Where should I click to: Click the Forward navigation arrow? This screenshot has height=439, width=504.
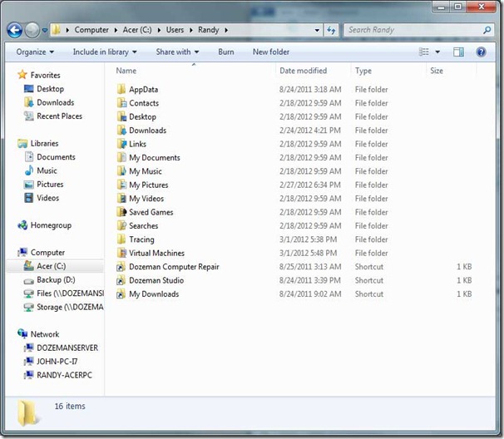pyautogui.click(x=32, y=31)
